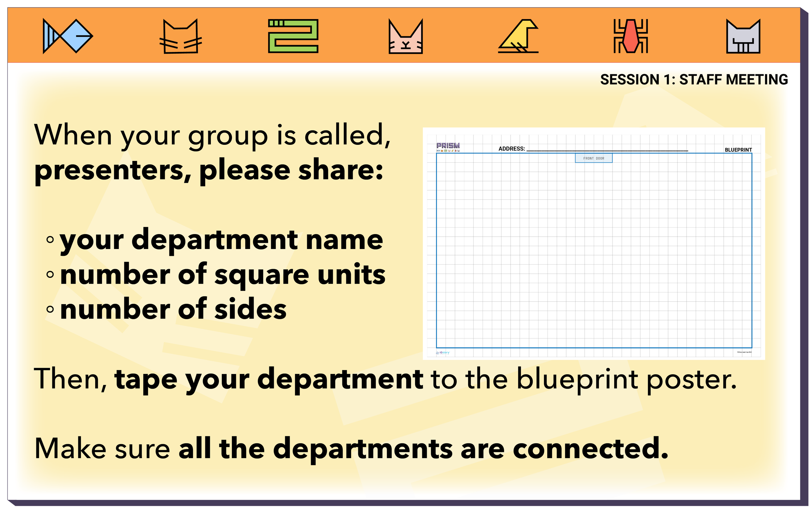
Task: Click the PRISM logo on blueprint
Action: [x=448, y=146]
